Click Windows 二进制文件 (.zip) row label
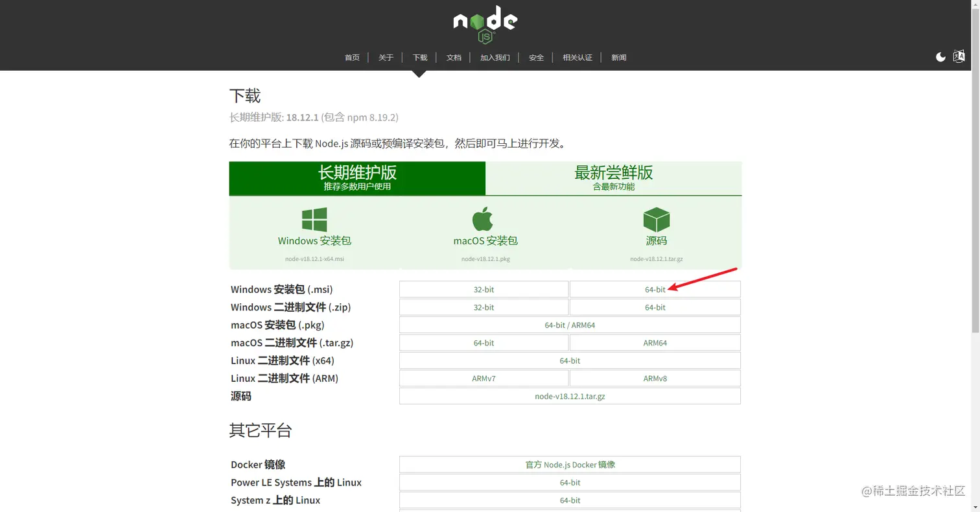 point(290,307)
